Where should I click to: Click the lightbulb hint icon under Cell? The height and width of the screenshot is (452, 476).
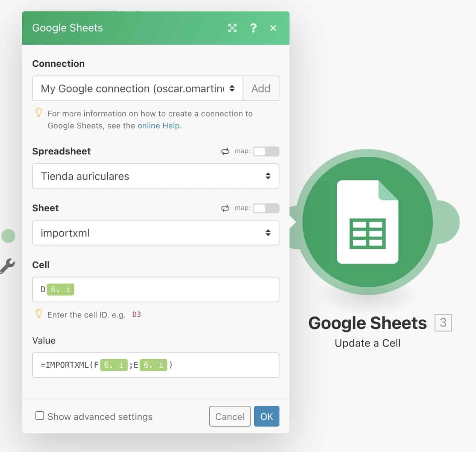(x=38, y=313)
